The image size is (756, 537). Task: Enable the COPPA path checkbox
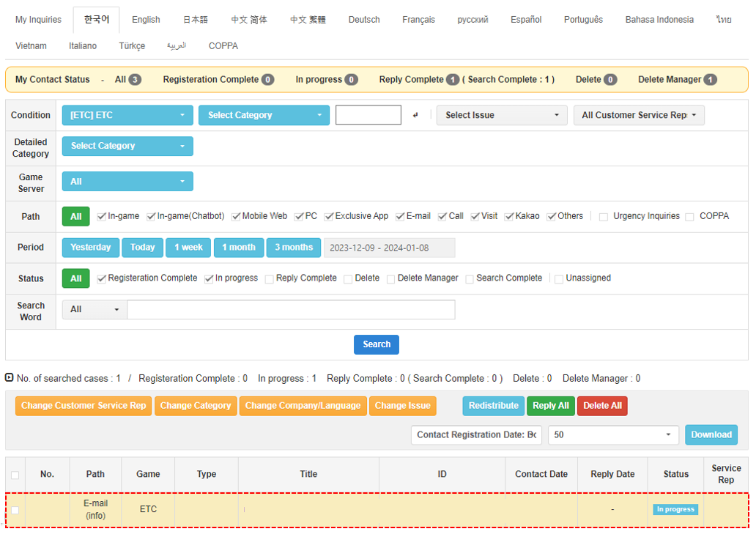click(689, 217)
